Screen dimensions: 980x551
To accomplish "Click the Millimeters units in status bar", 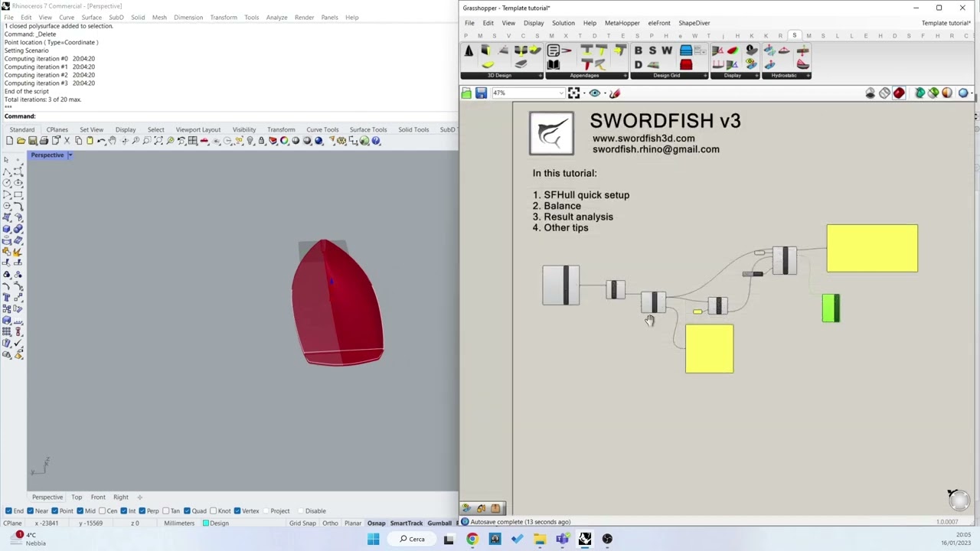I will tap(179, 523).
